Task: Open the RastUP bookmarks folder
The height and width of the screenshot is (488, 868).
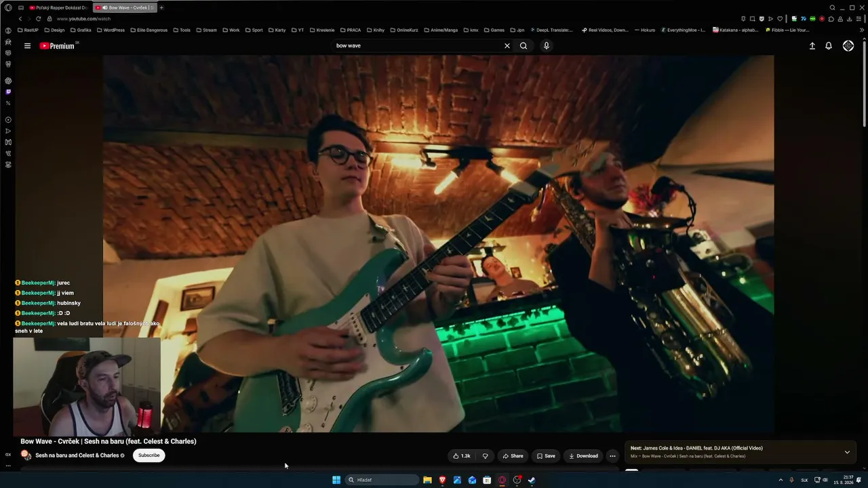Action: pos(28,30)
